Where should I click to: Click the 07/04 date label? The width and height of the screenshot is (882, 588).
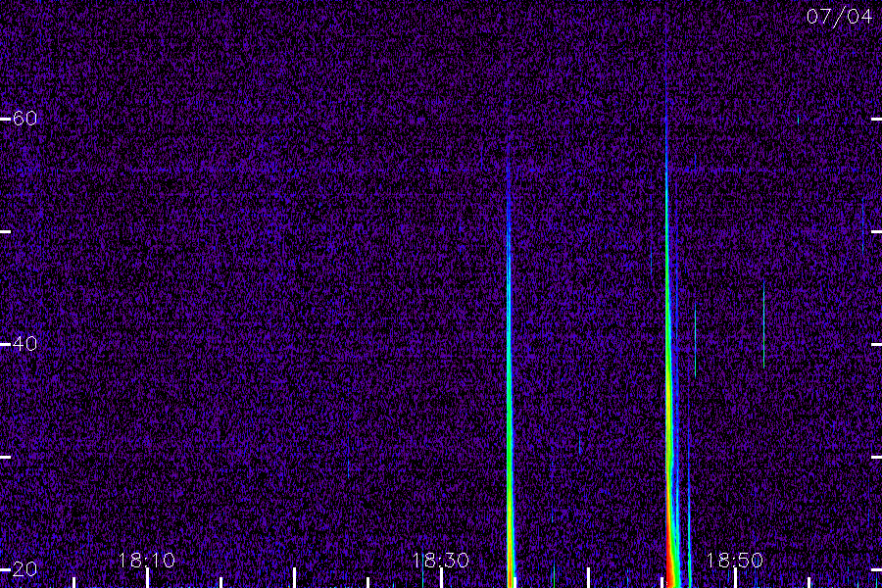[839, 17]
